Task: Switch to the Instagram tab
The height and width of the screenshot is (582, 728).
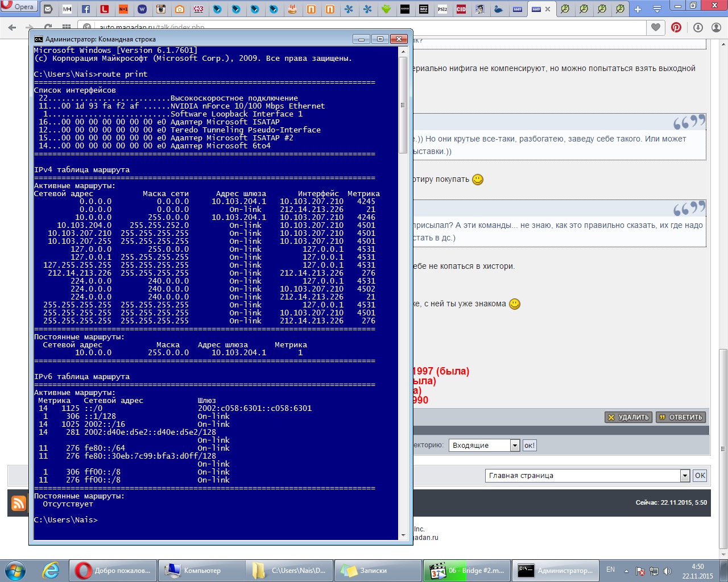Action: click(161, 9)
